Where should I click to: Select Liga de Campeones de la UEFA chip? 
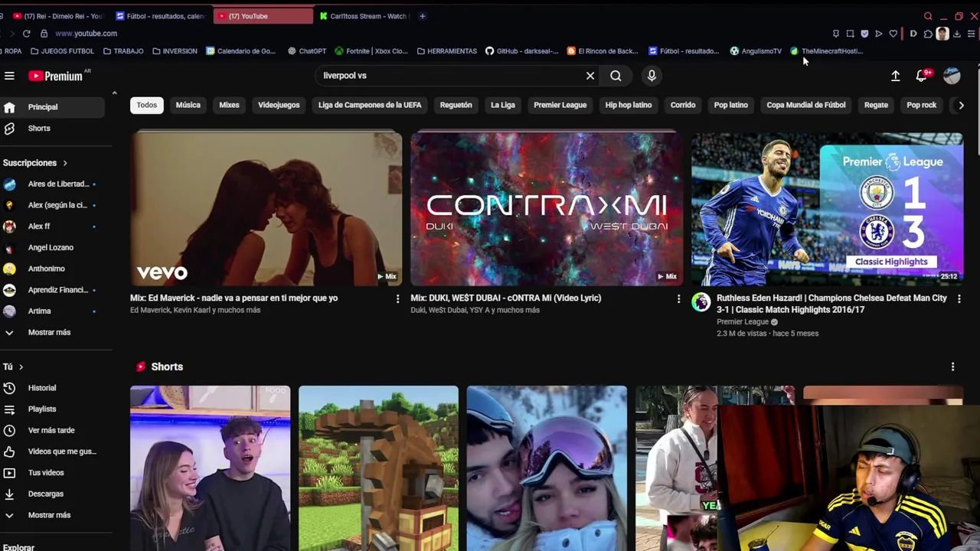(x=370, y=105)
